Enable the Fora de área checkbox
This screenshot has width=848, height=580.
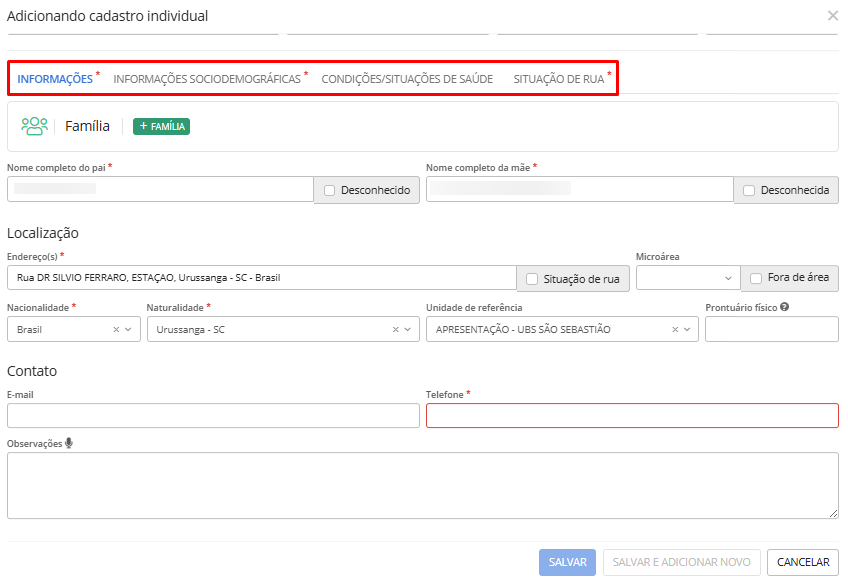[x=756, y=278]
